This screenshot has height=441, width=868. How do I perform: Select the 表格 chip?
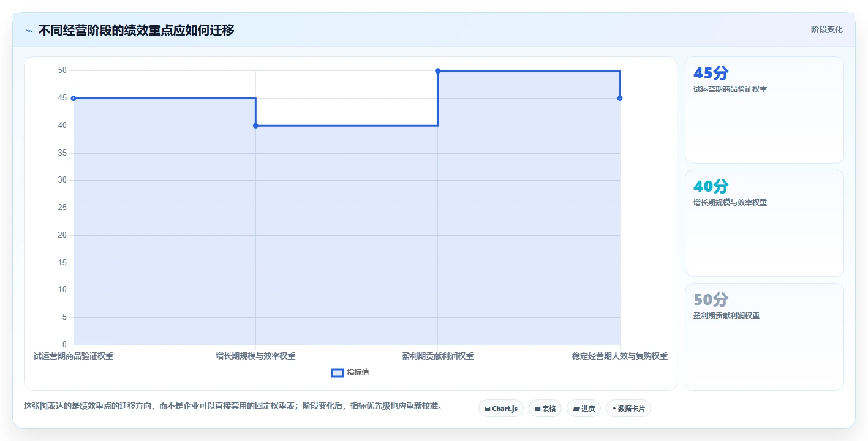coord(545,409)
